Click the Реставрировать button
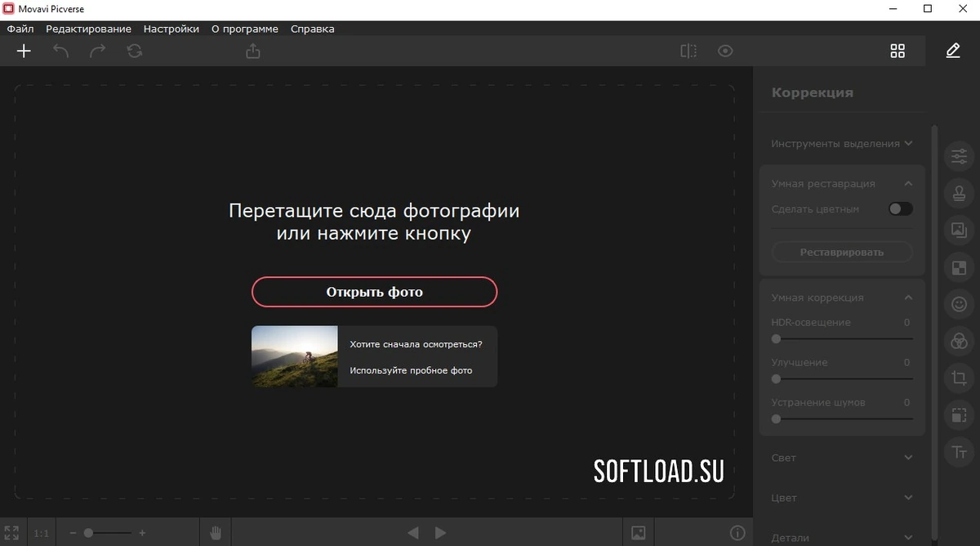The image size is (980, 546). (842, 252)
